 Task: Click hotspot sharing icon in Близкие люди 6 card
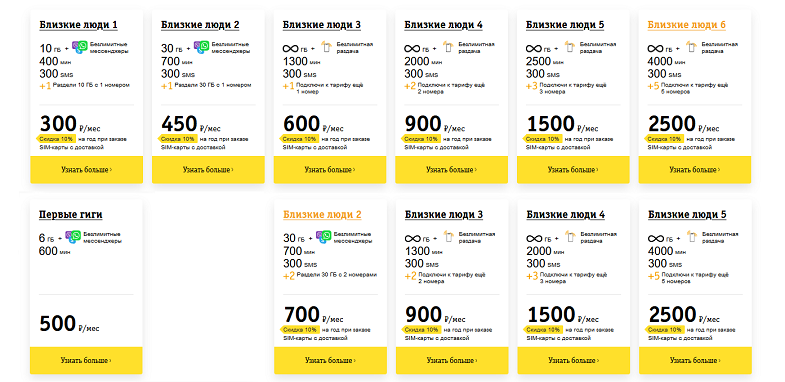coord(691,47)
